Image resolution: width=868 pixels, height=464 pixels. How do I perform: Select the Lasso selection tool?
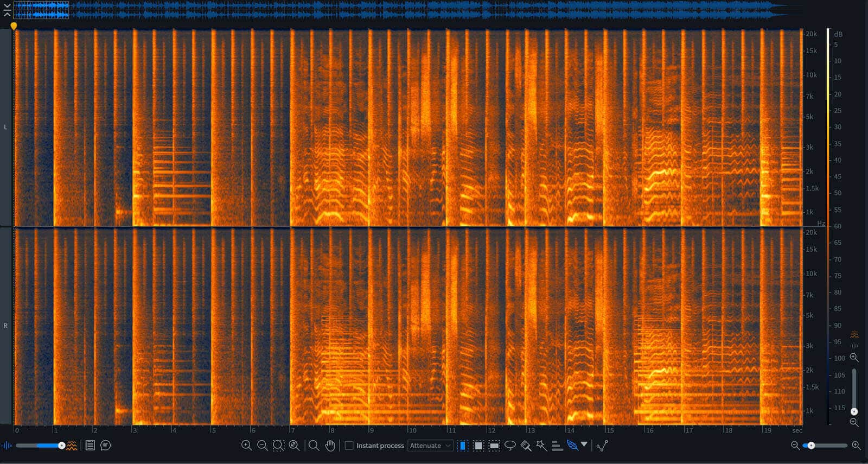[510, 446]
